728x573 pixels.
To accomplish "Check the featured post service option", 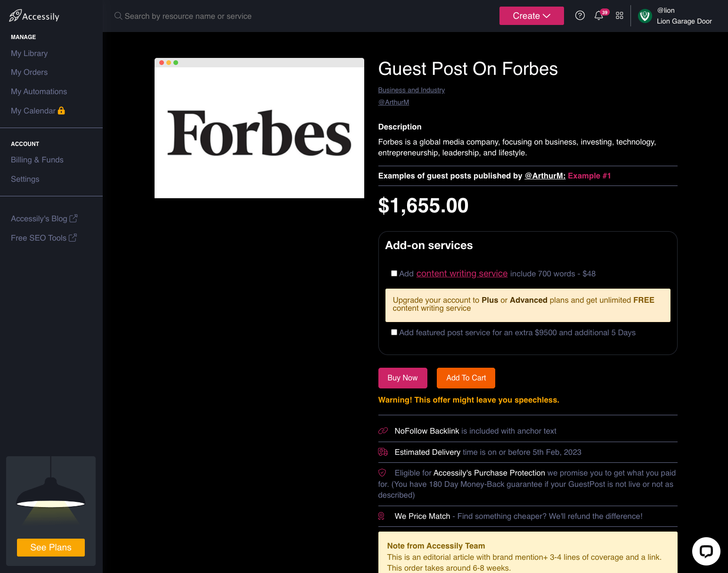I will click(394, 332).
